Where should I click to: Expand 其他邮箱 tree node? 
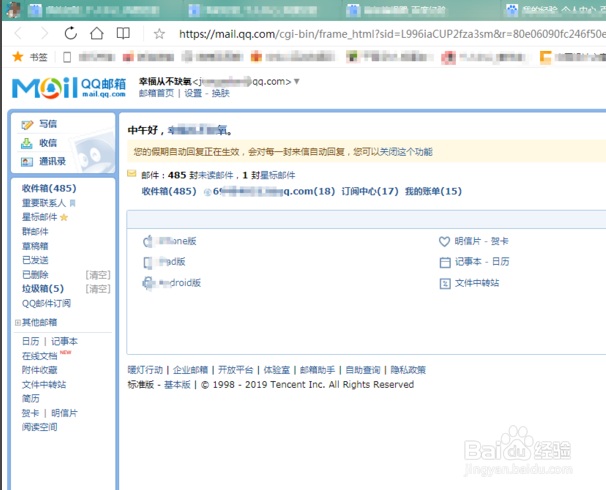pyautogui.click(x=17, y=322)
